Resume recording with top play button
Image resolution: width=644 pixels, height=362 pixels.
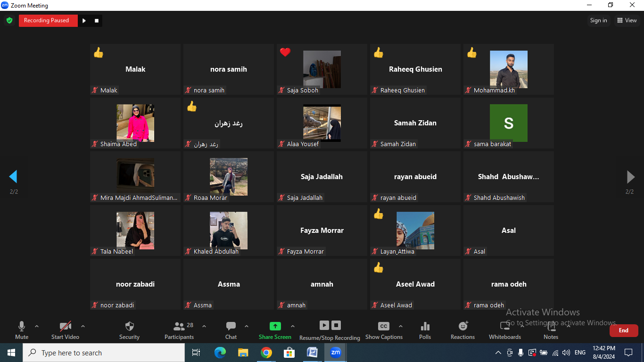tap(84, 20)
